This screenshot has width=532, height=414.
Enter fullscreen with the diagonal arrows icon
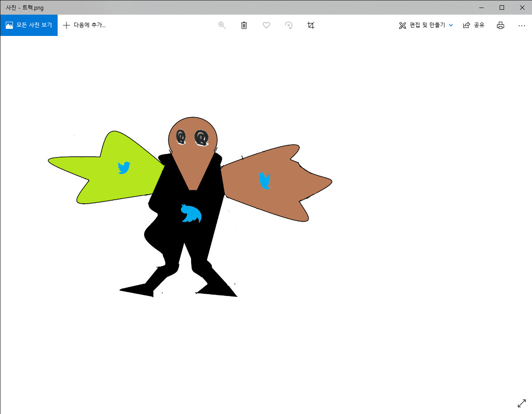[522, 403]
